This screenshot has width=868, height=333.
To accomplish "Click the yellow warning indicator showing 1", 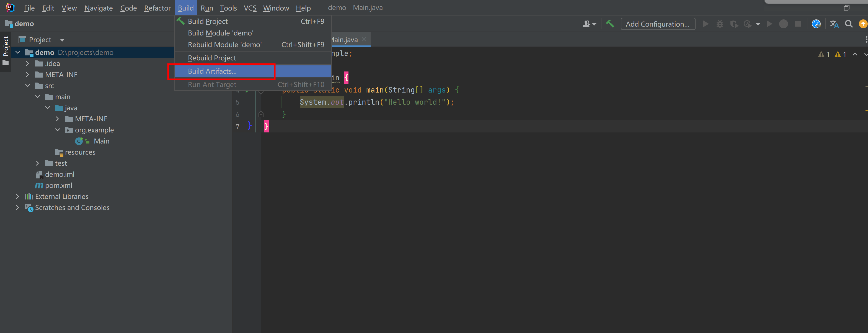I will pos(840,54).
